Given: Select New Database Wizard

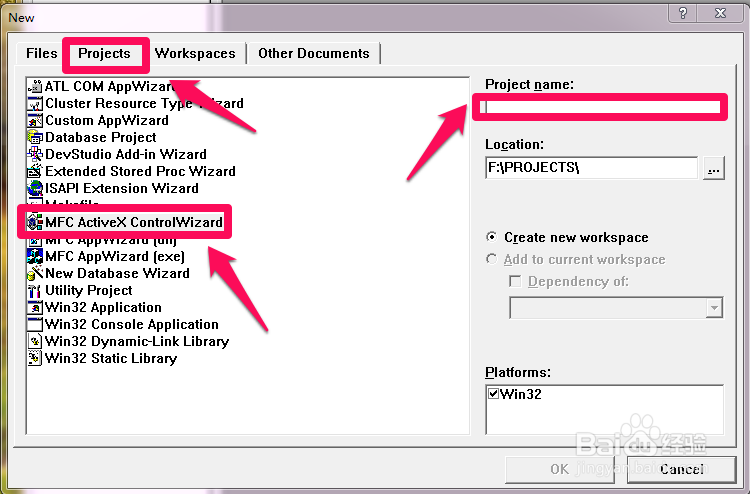Looking at the screenshot, I should coord(117,274).
